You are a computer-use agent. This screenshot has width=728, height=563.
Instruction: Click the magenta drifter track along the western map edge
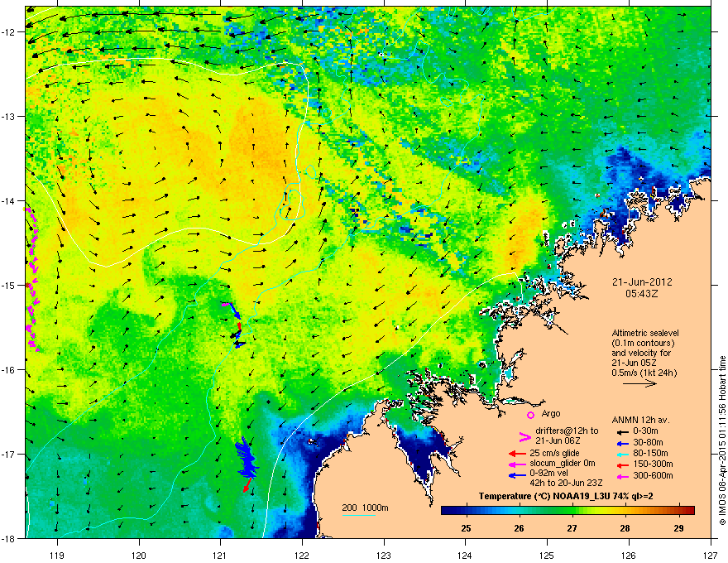(31, 279)
